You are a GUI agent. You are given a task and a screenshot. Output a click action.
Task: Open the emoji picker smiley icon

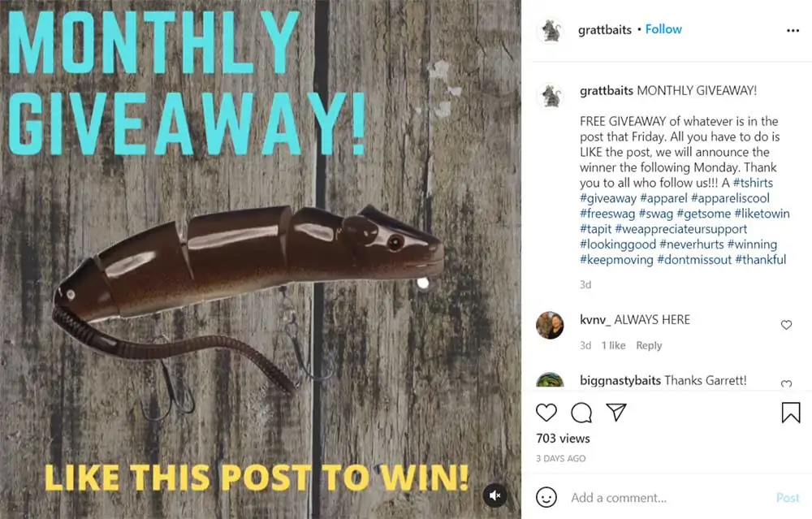tap(546, 497)
